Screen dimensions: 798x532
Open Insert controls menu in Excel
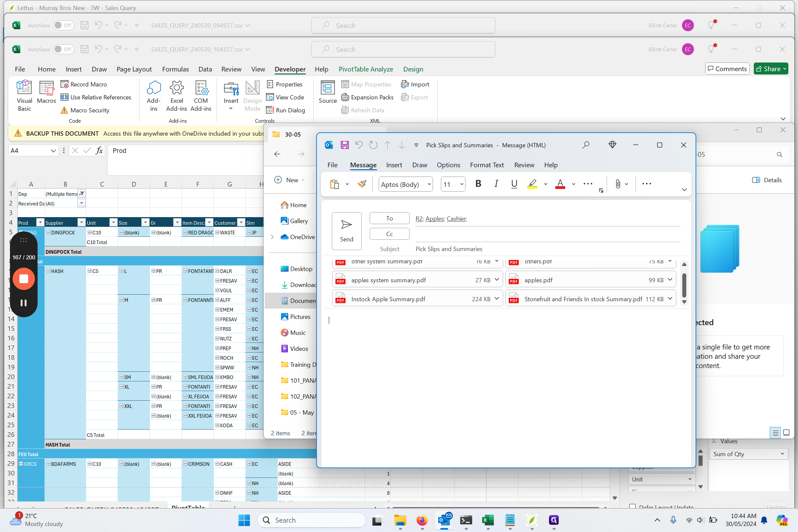[x=231, y=96]
